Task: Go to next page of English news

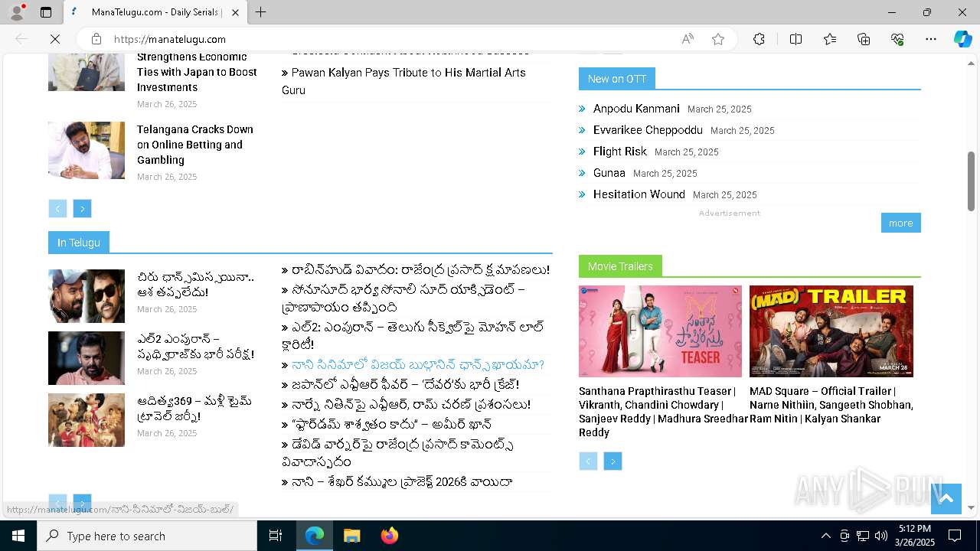Action: coord(82,208)
